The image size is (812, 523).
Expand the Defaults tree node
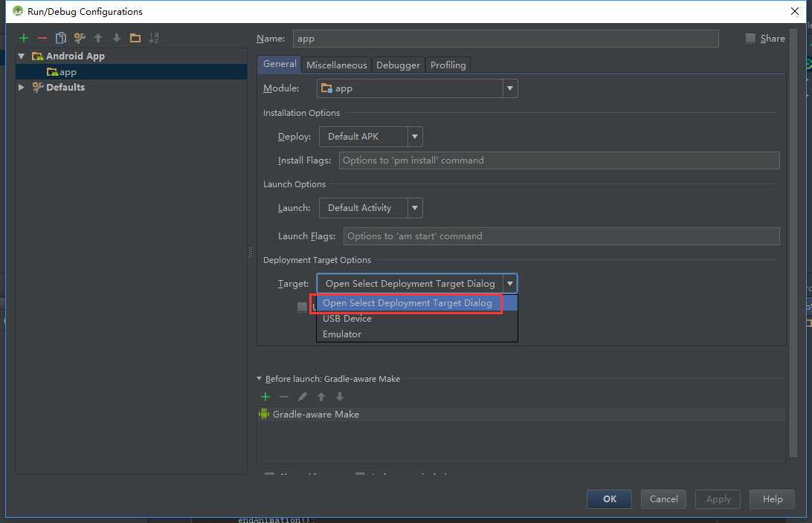22,87
